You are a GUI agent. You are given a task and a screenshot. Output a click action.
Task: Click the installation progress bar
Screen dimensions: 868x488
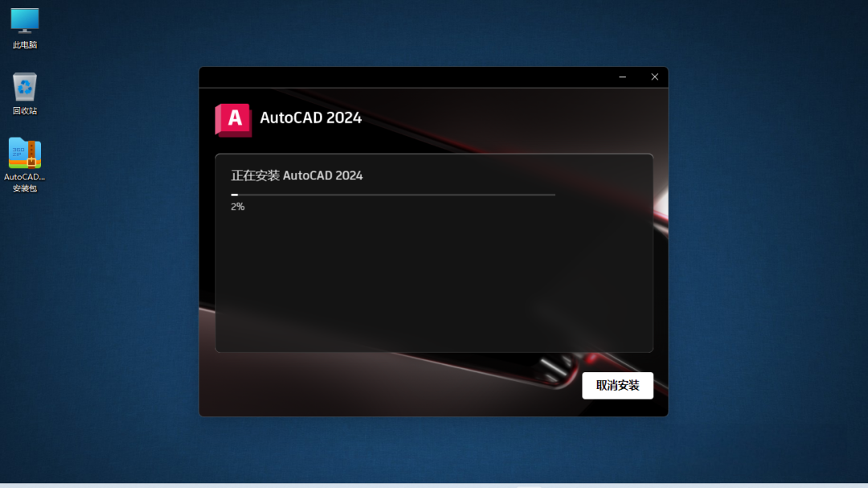(393, 195)
